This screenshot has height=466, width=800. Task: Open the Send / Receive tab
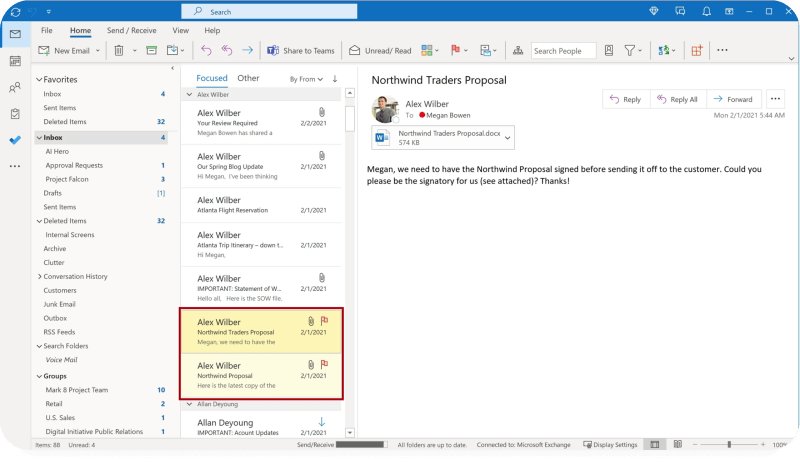coord(132,30)
